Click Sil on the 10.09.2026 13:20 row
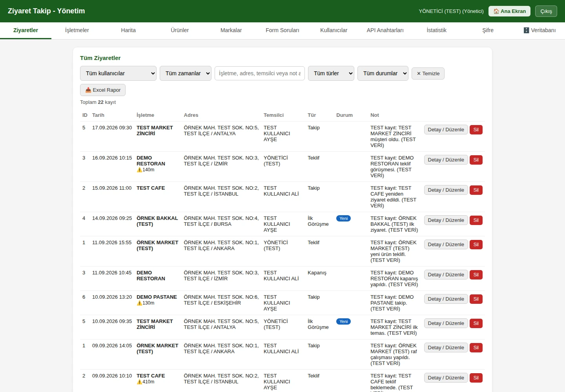The width and height of the screenshot is (565, 392). pos(476,299)
